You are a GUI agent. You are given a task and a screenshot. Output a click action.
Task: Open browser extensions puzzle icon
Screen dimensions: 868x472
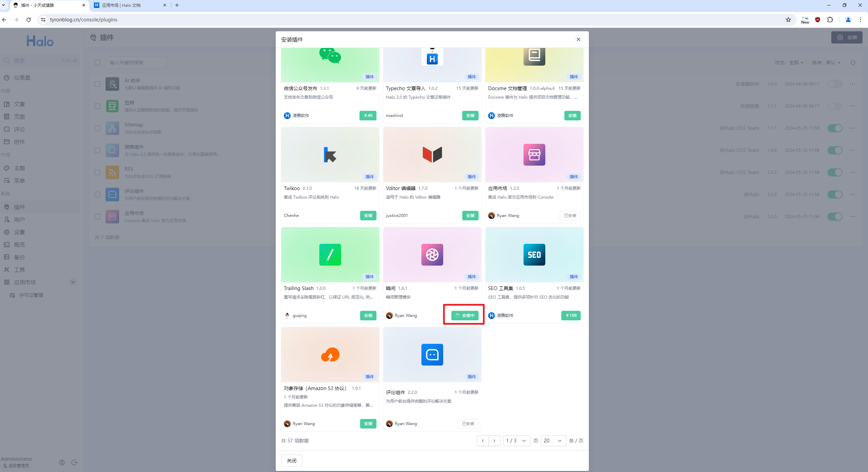830,20
